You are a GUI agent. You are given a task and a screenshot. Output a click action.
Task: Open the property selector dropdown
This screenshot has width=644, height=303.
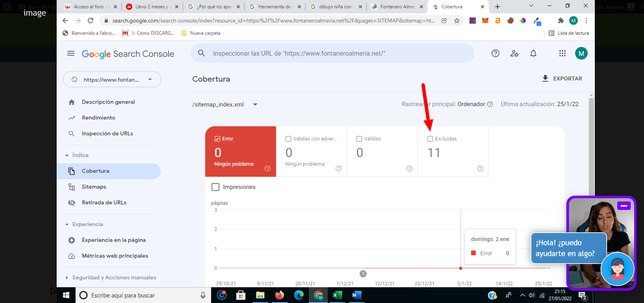click(112, 79)
